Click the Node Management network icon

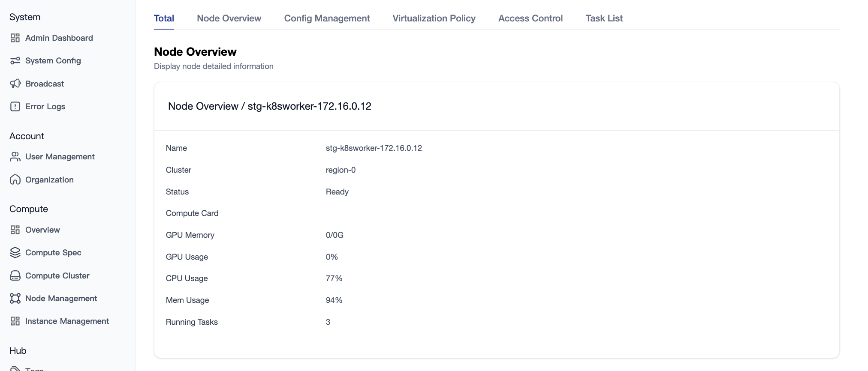tap(15, 299)
